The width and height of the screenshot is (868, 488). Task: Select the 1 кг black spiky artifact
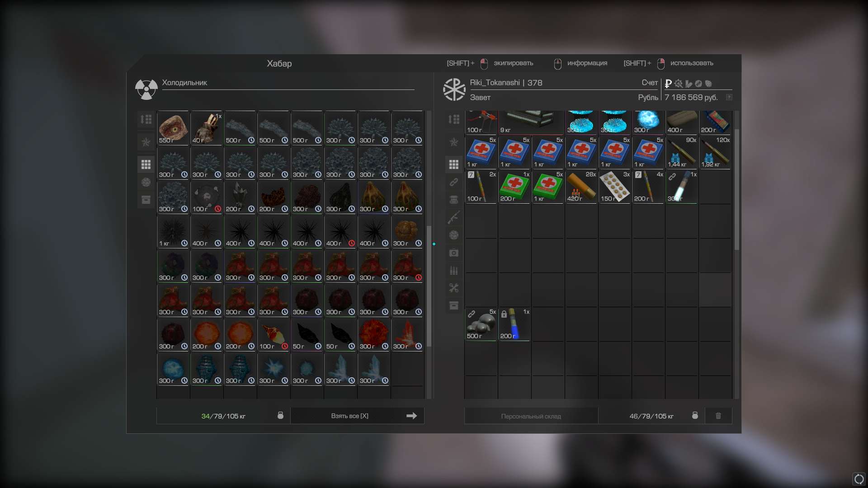coord(173,231)
